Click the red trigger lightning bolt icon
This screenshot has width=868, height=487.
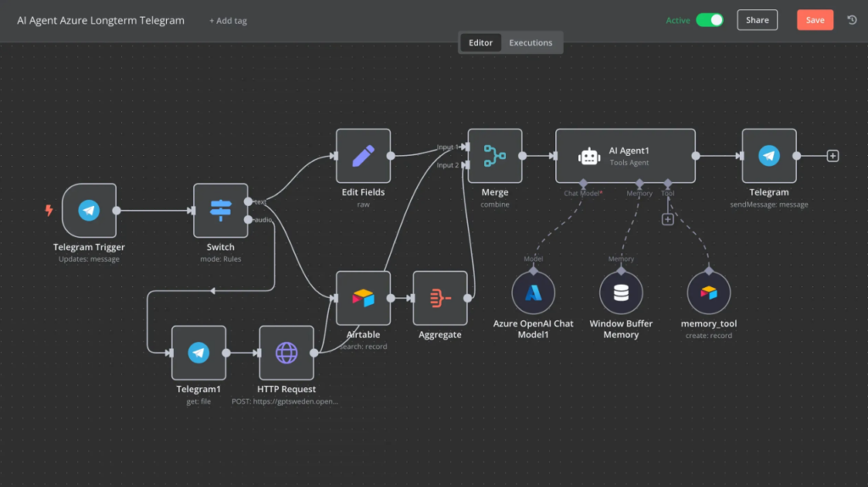49,210
